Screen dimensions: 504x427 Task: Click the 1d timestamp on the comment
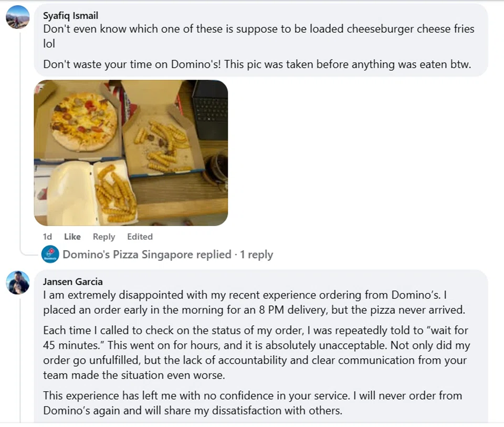tap(47, 237)
